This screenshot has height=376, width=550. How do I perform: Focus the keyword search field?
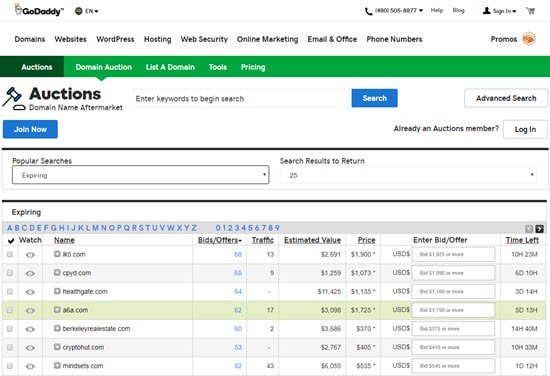coord(241,98)
